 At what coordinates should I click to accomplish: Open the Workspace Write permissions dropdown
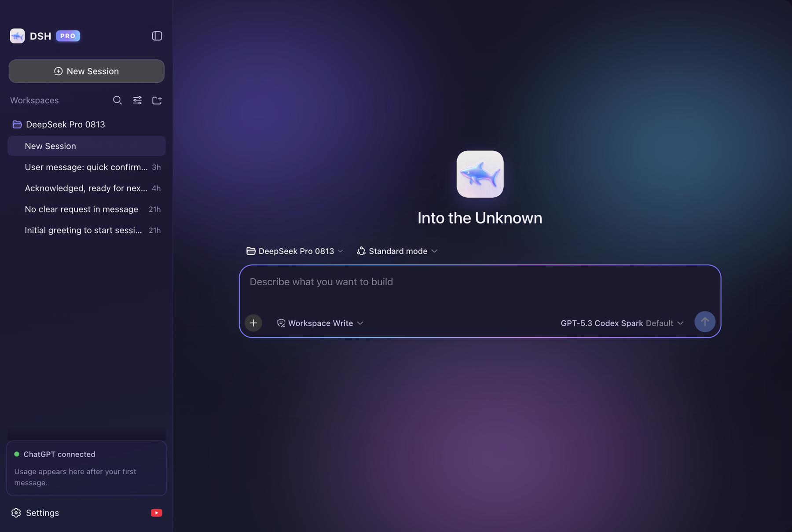click(x=320, y=323)
